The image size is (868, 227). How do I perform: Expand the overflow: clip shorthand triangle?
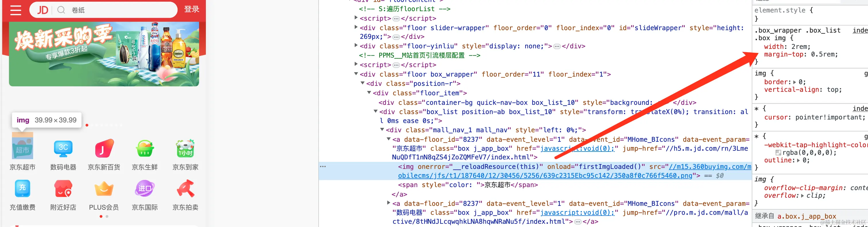[x=802, y=196]
